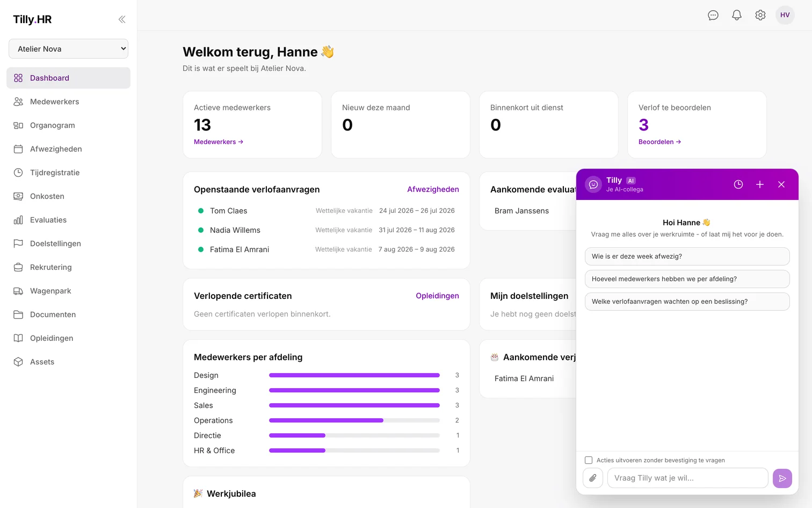Open Documenten menu item

point(68,314)
